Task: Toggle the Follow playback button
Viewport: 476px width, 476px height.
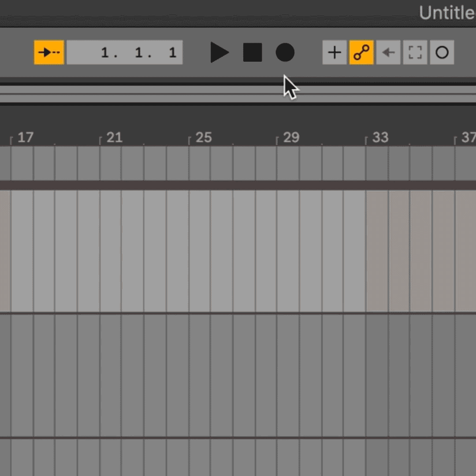Action: point(49,52)
